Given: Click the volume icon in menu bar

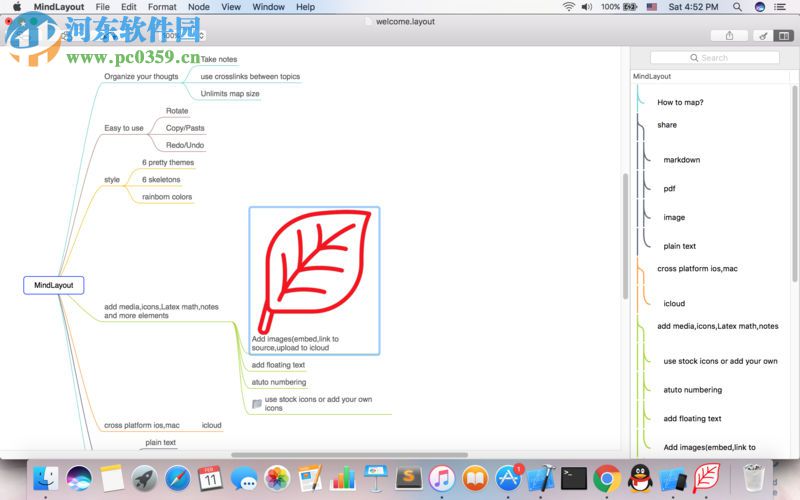Looking at the screenshot, I should pos(587,7).
